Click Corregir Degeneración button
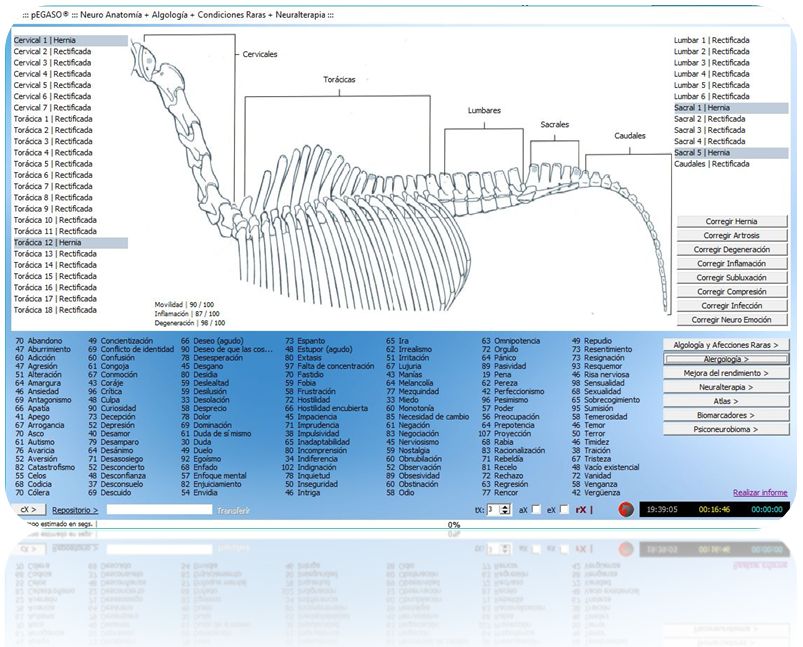 (x=732, y=249)
